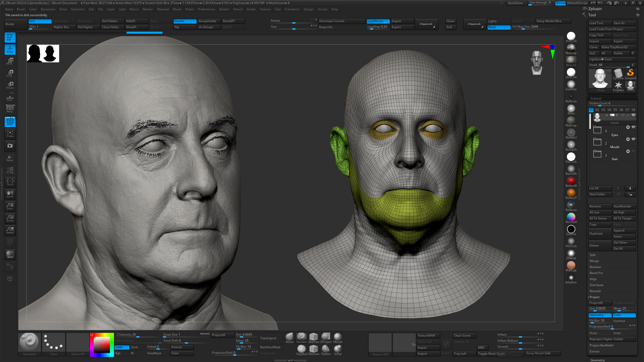This screenshot has height=362, width=644.
Task: Open the Preferences menu
Action: pyautogui.click(x=206, y=9)
